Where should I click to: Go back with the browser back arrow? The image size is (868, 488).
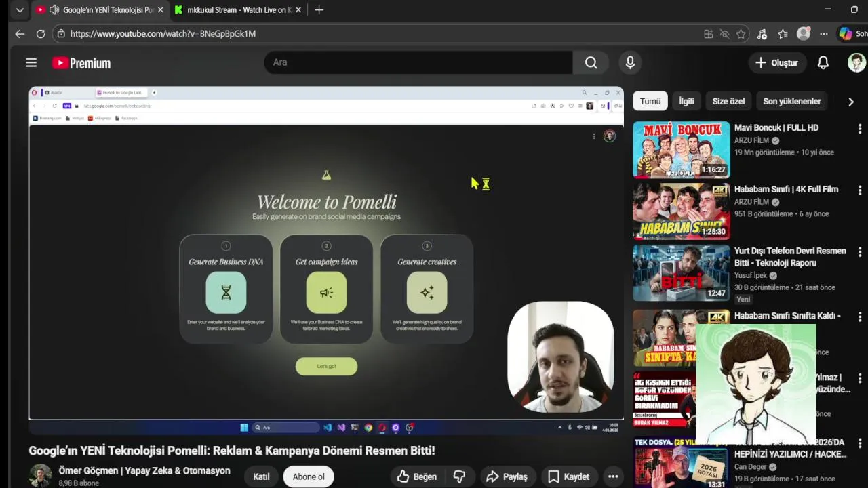click(x=20, y=33)
